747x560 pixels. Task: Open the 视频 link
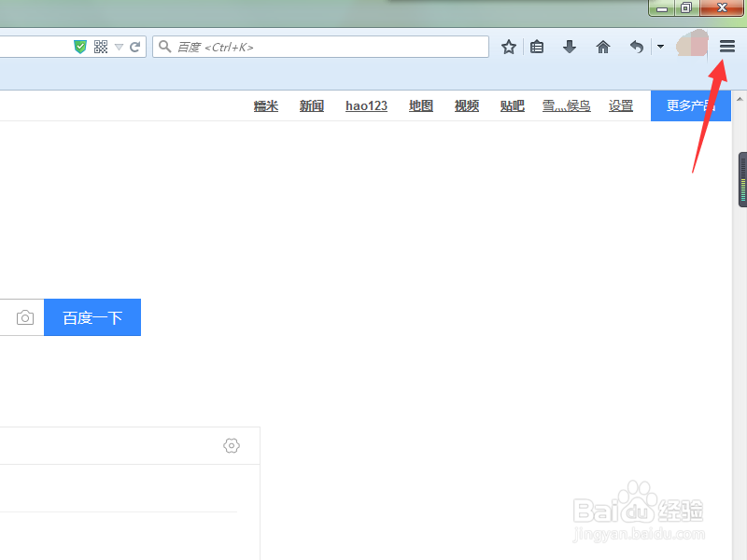tap(466, 105)
